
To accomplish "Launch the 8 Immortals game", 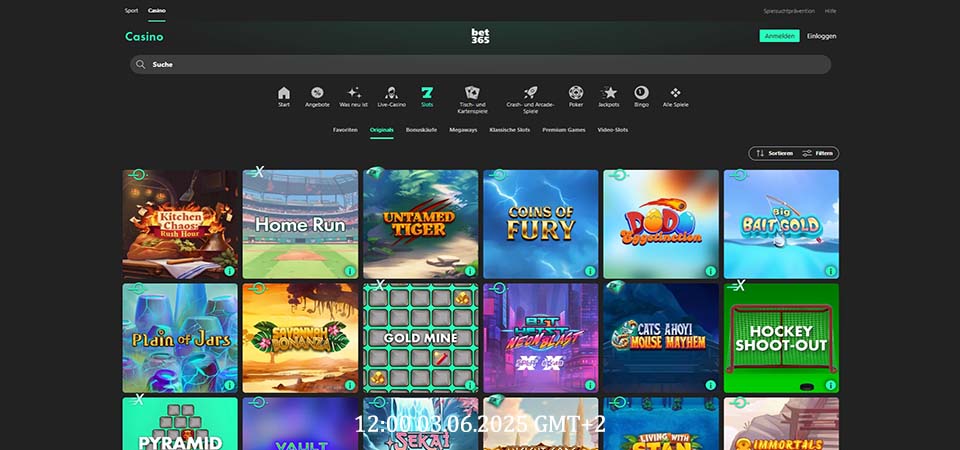I will click(781, 424).
